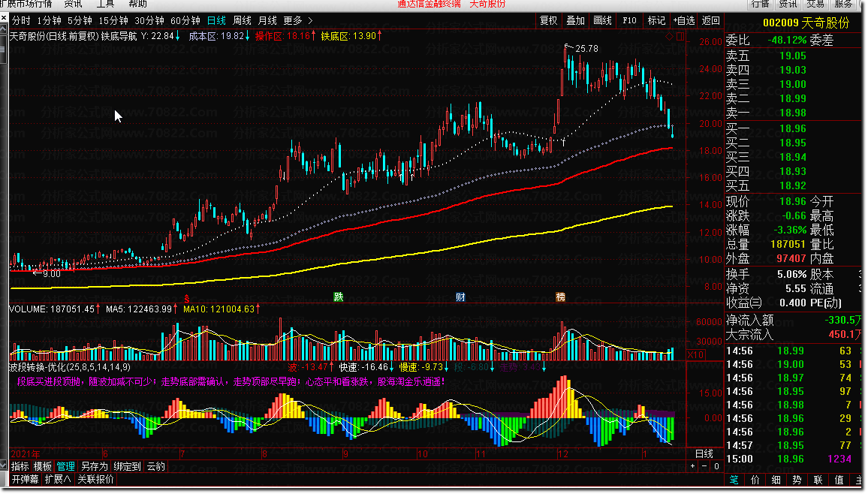Image resolution: width=868 pixels, height=494 pixels.
Task: Click the blue 财 marker on the chart
Action: tap(460, 297)
